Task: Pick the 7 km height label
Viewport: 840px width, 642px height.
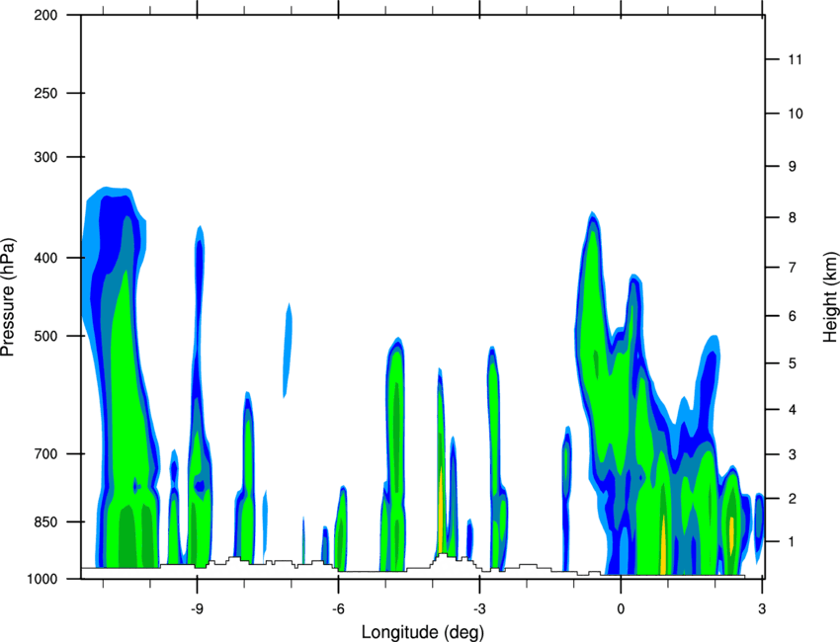Action: (793, 268)
